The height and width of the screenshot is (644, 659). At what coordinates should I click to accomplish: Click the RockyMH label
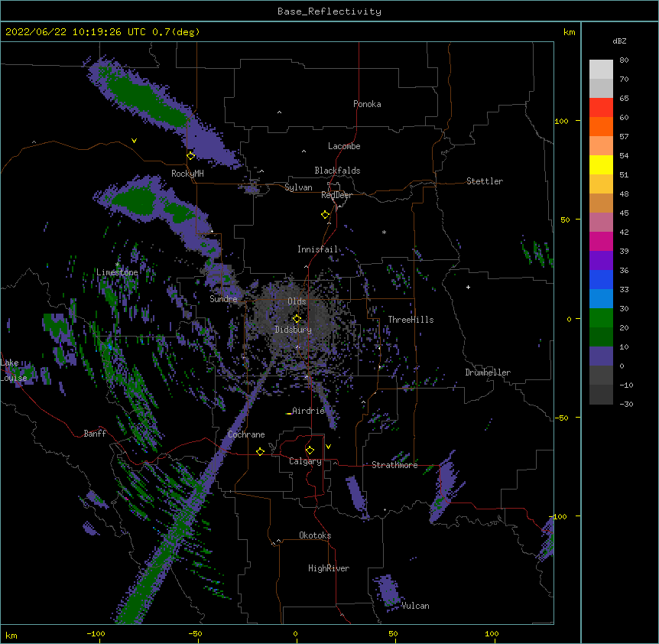(x=187, y=174)
